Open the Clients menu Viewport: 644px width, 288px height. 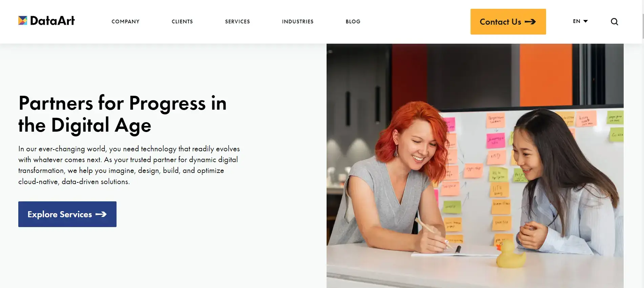pos(182,22)
